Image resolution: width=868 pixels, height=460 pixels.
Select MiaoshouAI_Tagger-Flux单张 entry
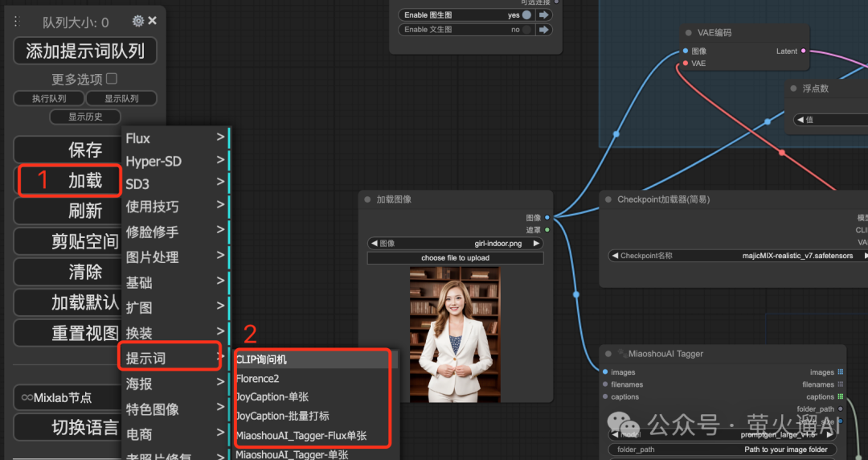(314, 436)
